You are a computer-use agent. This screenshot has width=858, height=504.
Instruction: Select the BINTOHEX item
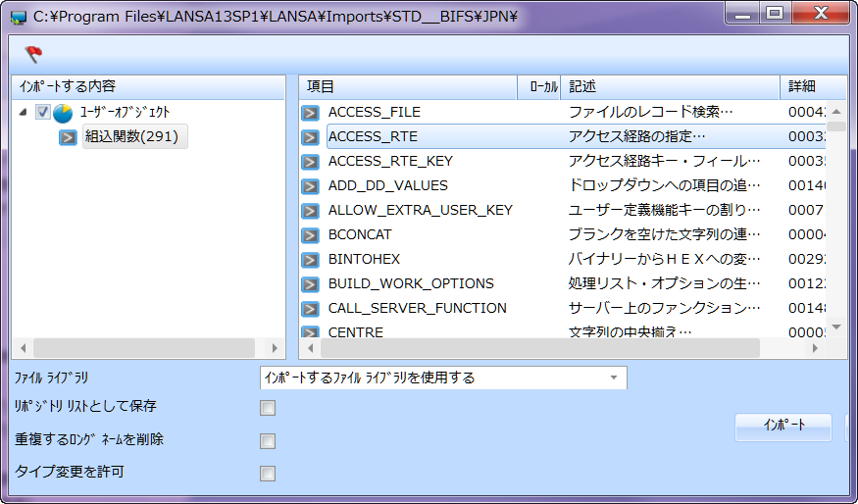(x=364, y=260)
